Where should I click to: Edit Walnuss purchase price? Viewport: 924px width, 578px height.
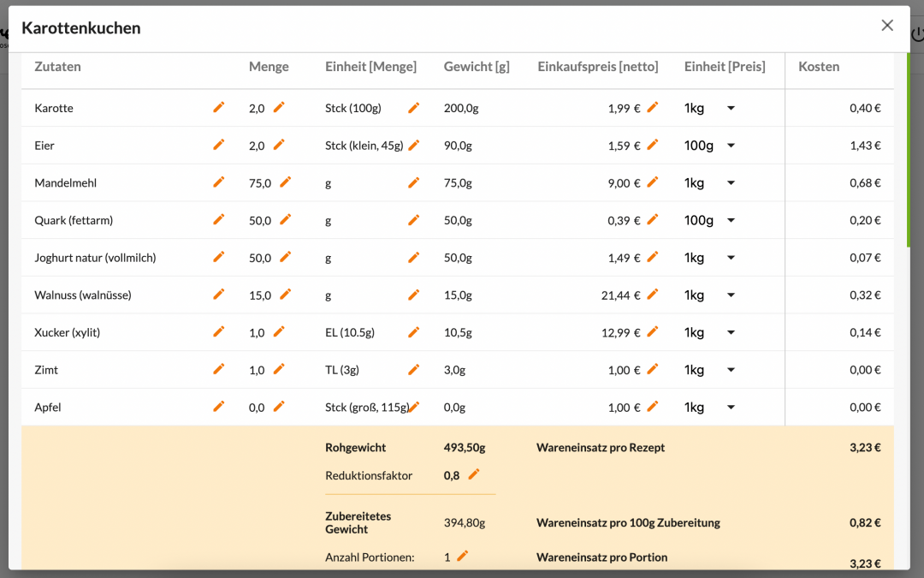coord(653,295)
